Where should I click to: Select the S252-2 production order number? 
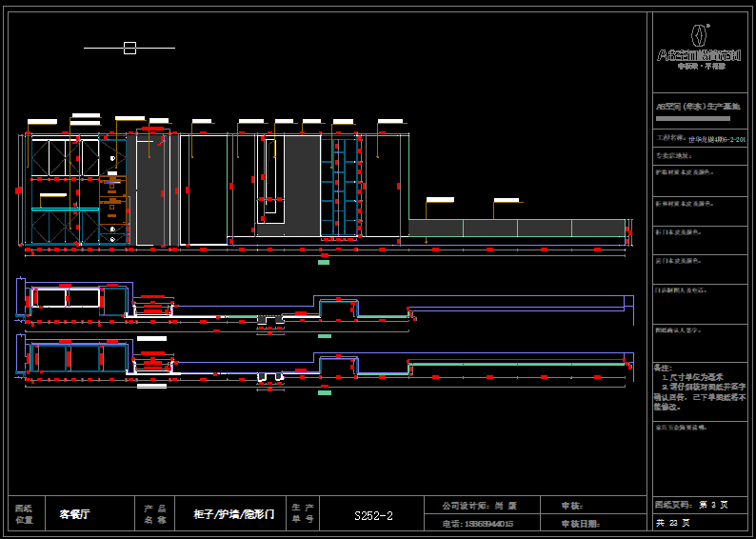(373, 515)
